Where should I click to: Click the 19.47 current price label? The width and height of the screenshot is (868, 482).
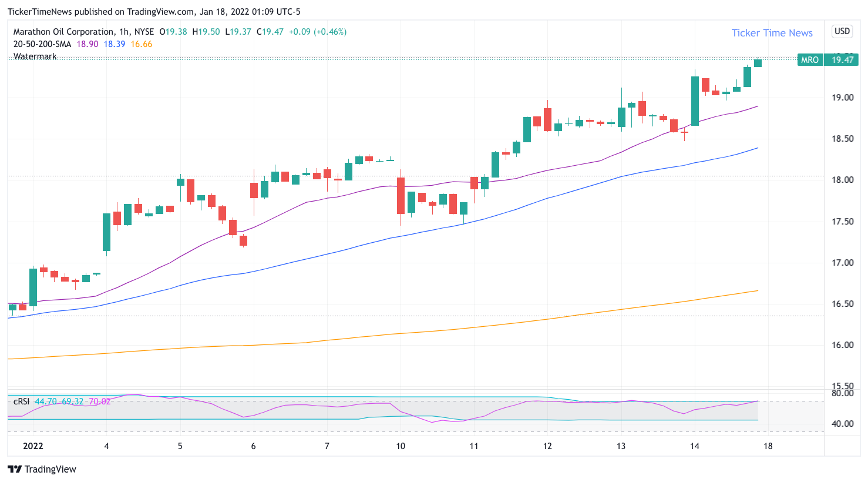(x=842, y=60)
